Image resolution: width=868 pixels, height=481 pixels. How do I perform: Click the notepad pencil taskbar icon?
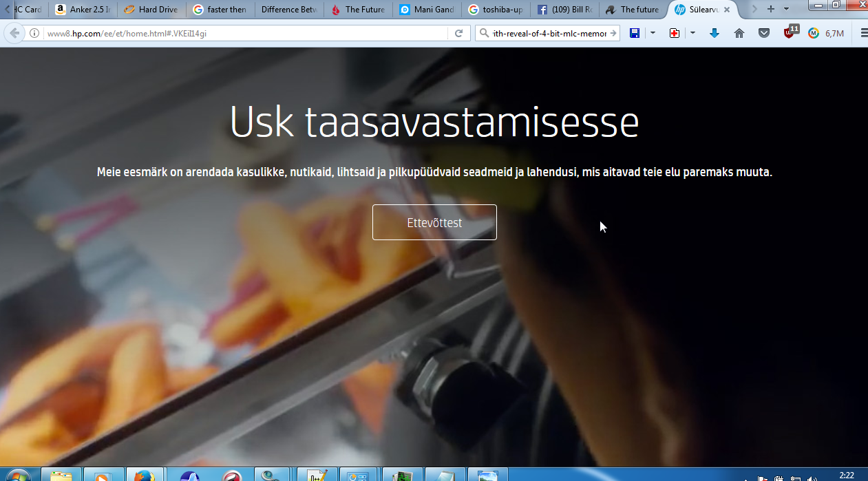[x=316, y=474]
